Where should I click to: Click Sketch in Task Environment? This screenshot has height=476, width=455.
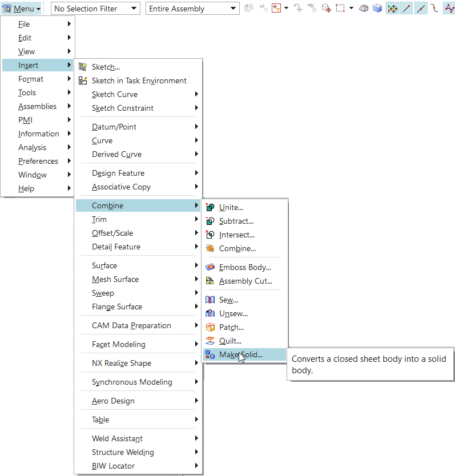click(139, 81)
